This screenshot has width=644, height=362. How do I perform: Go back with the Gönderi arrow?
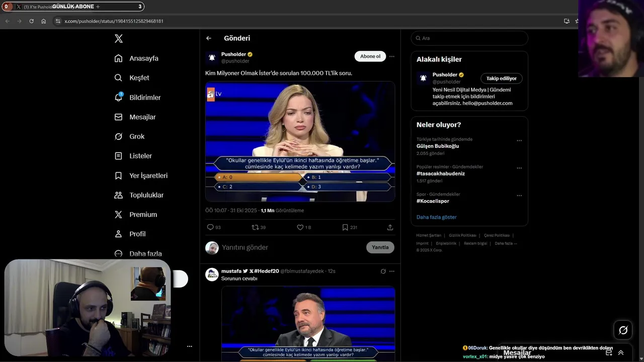pyautogui.click(x=209, y=38)
